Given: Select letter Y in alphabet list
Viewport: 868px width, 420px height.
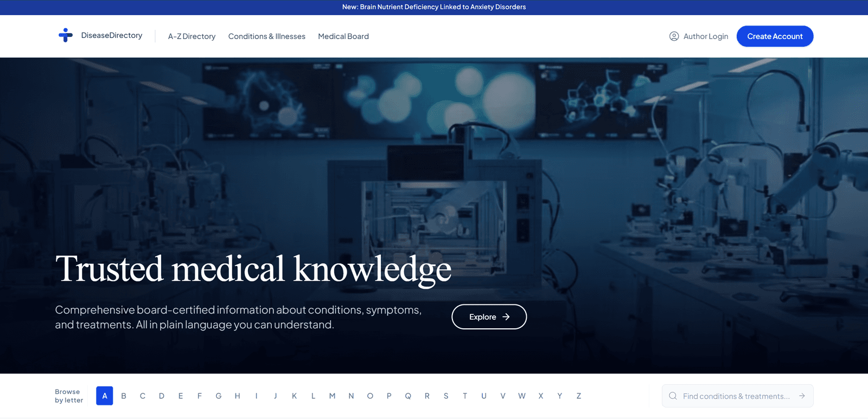Looking at the screenshot, I should [x=560, y=396].
